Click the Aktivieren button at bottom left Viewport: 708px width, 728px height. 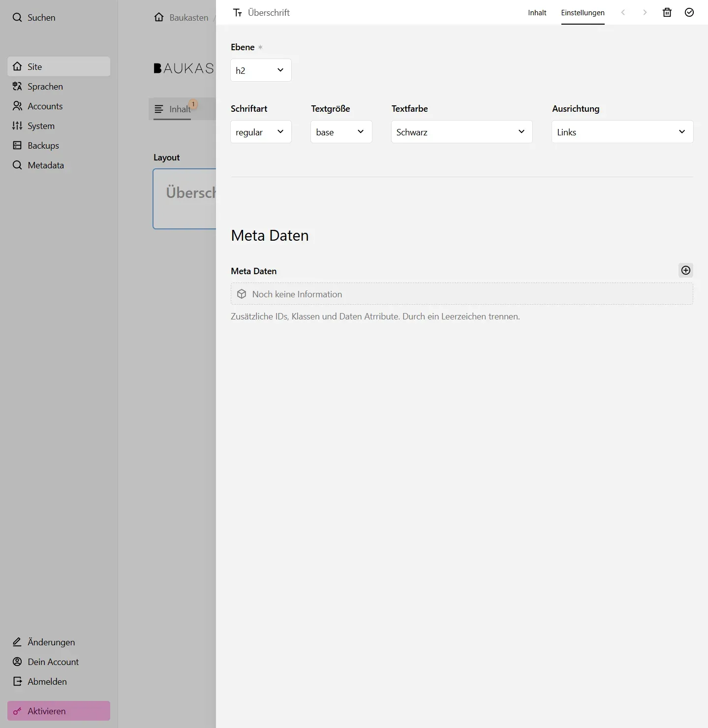pos(58,711)
